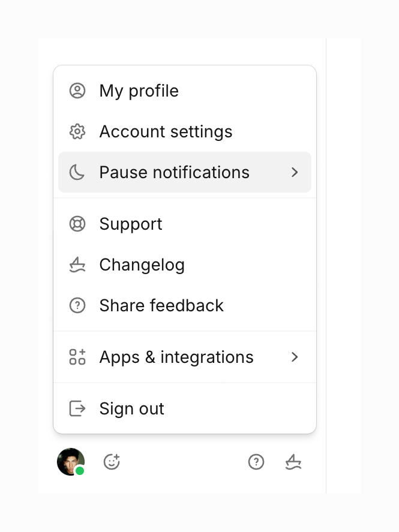Image resolution: width=399 pixels, height=532 pixels.
Task: Open My profile
Action: pos(139,91)
